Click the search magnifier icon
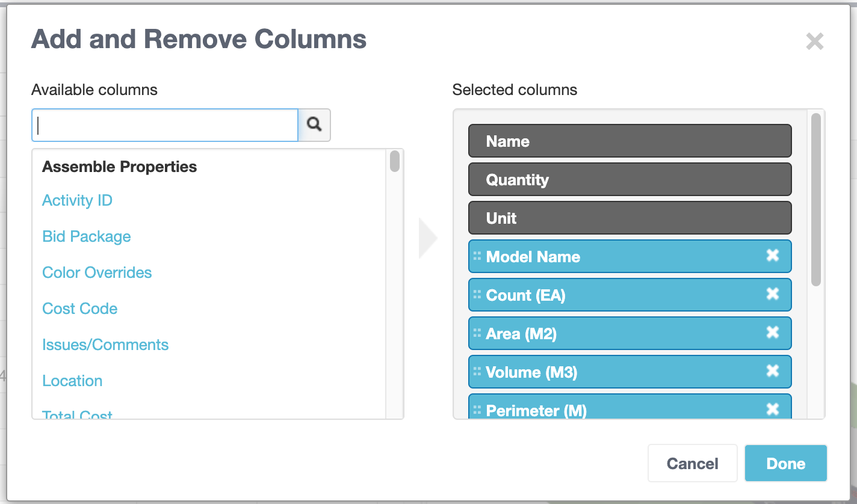The image size is (857, 504). pyautogui.click(x=314, y=125)
